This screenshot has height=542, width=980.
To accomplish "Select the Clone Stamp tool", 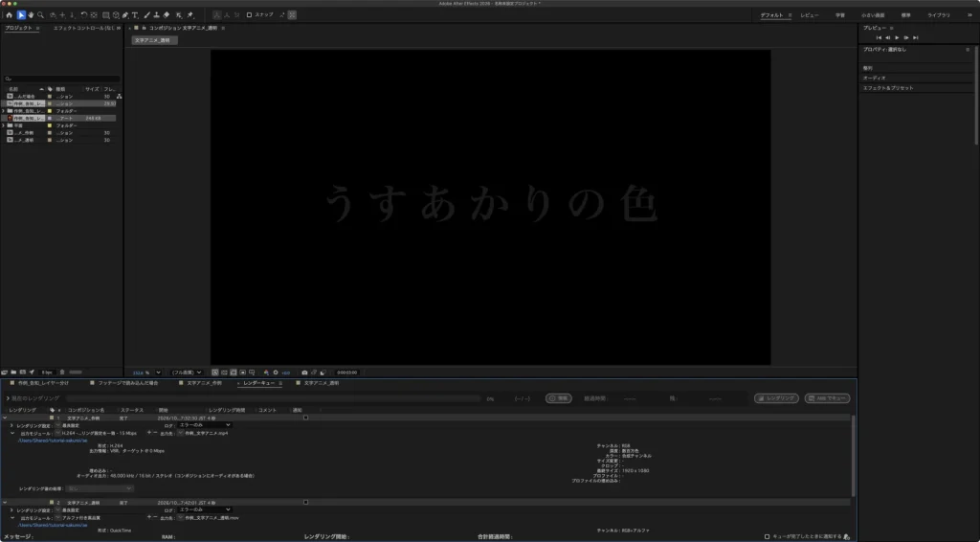I will 156,15.
